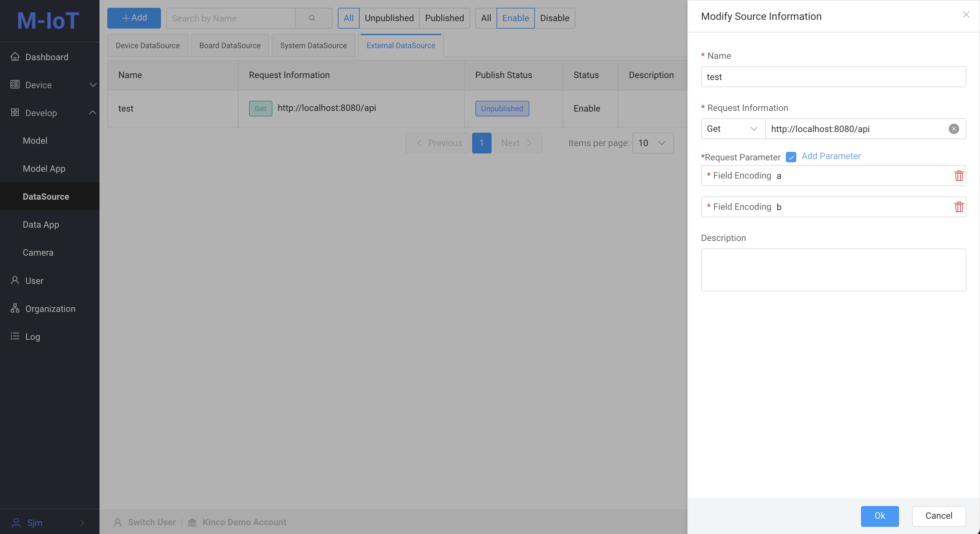The image size is (980, 534).
Task: Click the Ok button to save
Action: click(880, 515)
